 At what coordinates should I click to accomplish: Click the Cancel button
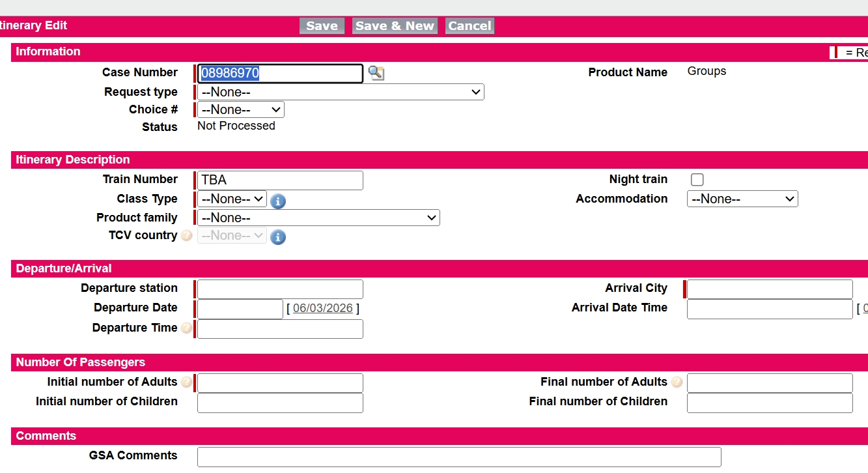(x=469, y=26)
